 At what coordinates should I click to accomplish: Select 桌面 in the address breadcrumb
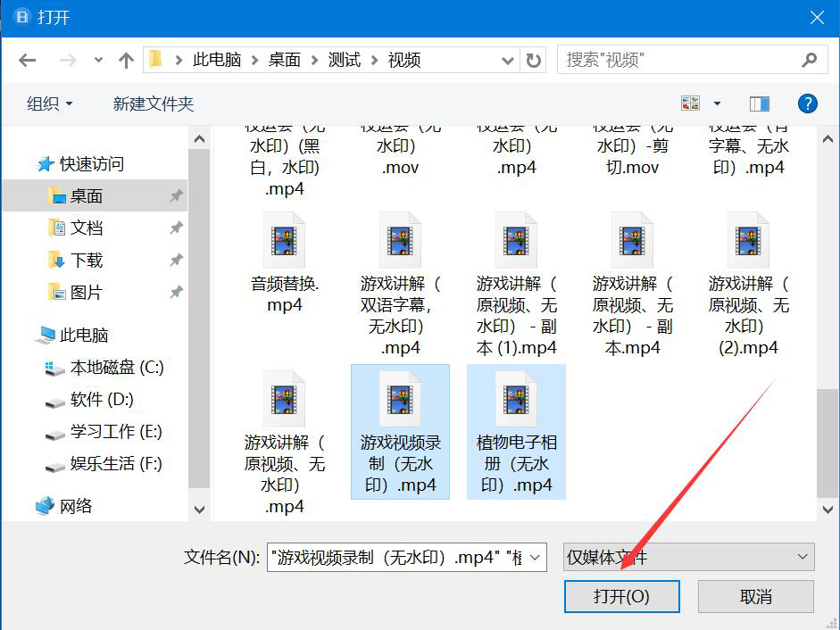click(x=284, y=60)
